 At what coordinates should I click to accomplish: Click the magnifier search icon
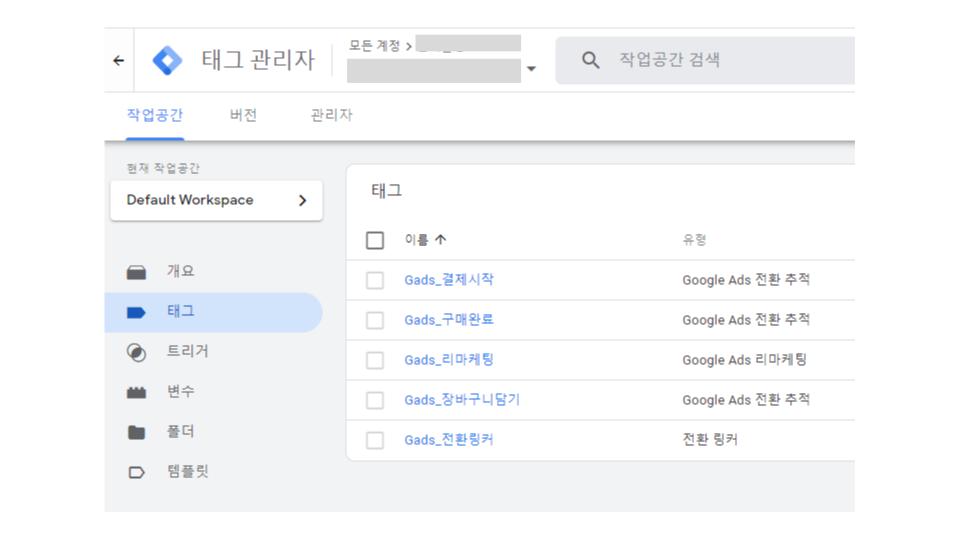pyautogui.click(x=590, y=60)
